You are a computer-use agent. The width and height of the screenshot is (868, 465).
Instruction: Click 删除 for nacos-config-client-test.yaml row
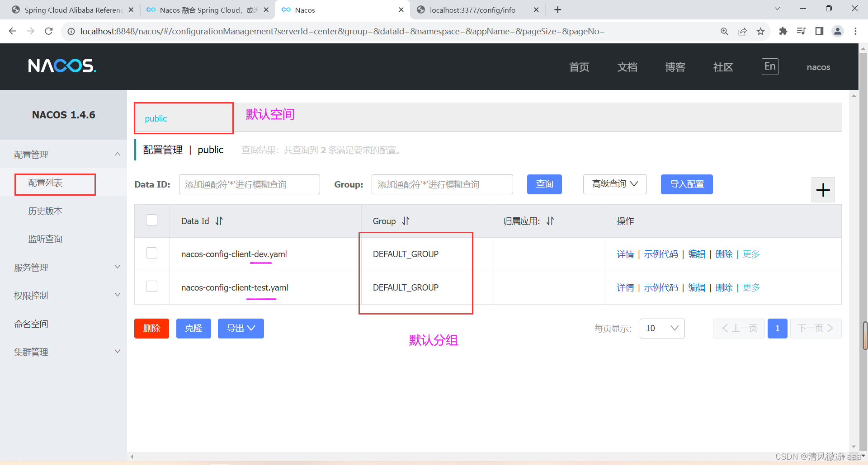tap(724, 287)
